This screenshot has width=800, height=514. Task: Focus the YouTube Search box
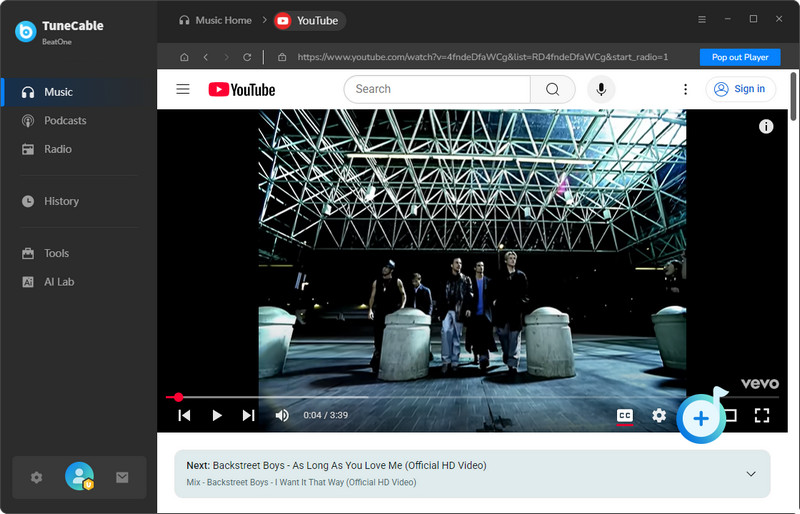coord(438,89)
